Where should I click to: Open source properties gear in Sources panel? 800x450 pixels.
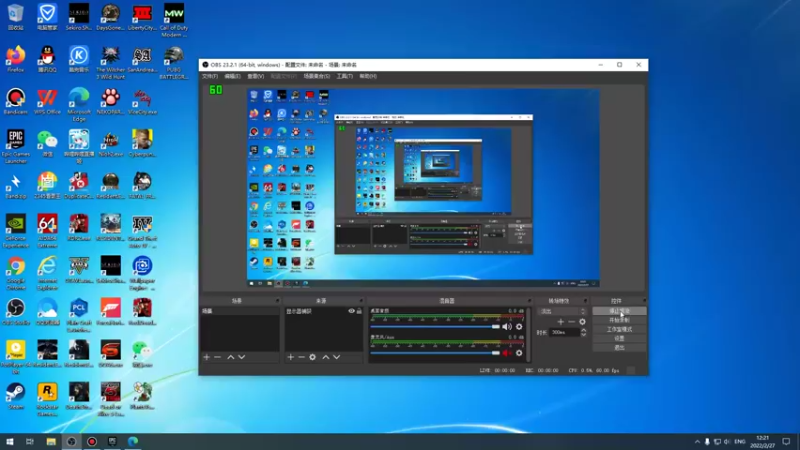313,357
